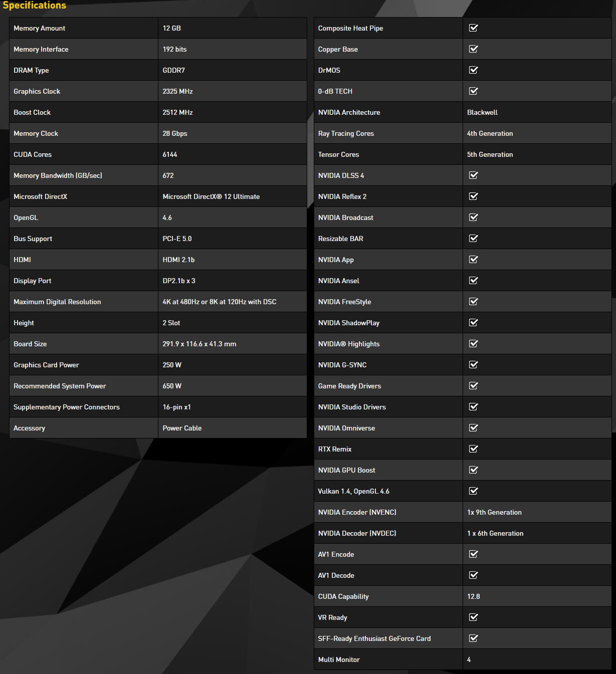Click the NVIDIA Omniverse checkmark icon
The width and height of the screenshot is (616, 674).
pos(473,428)
